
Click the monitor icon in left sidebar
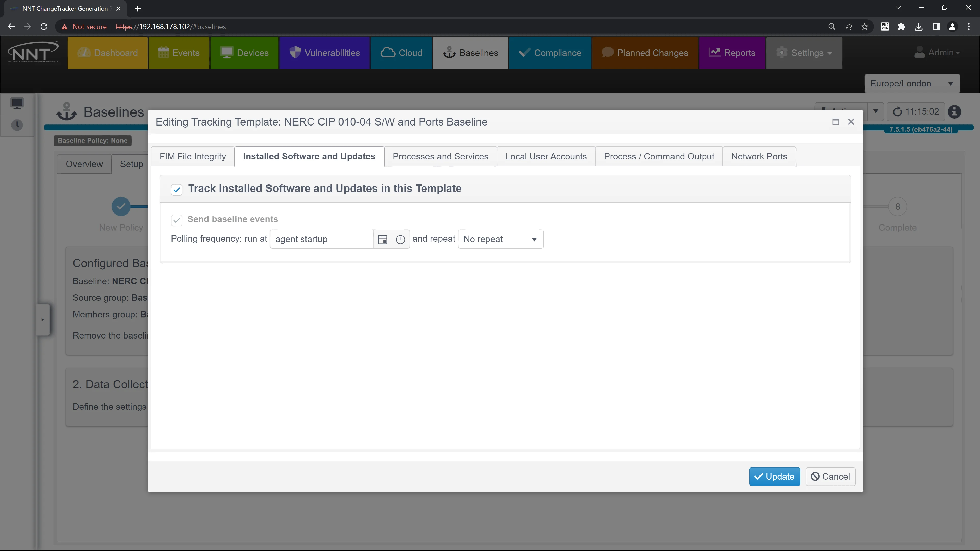pyautogui.click(x=17, y=103)
